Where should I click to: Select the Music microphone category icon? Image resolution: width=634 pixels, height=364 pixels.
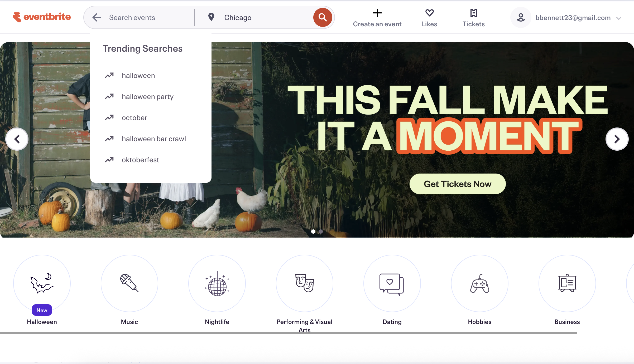point(129,283)
